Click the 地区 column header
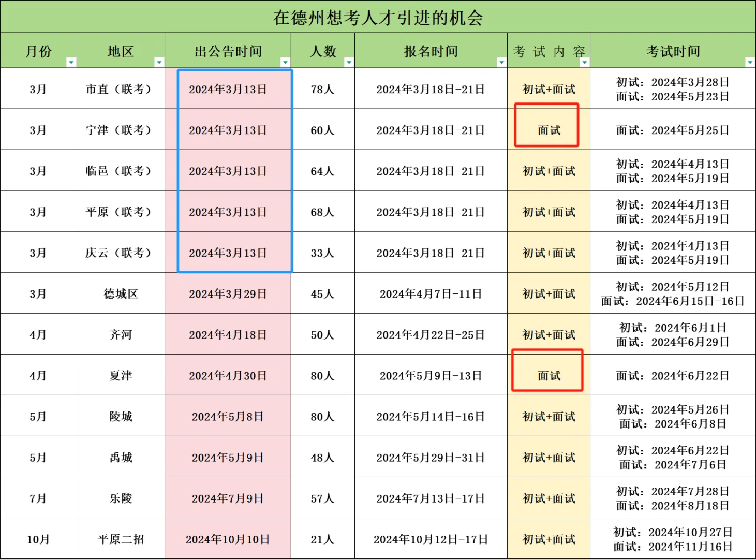The width and height of the screenshot is (756, 559). point(120,51)
